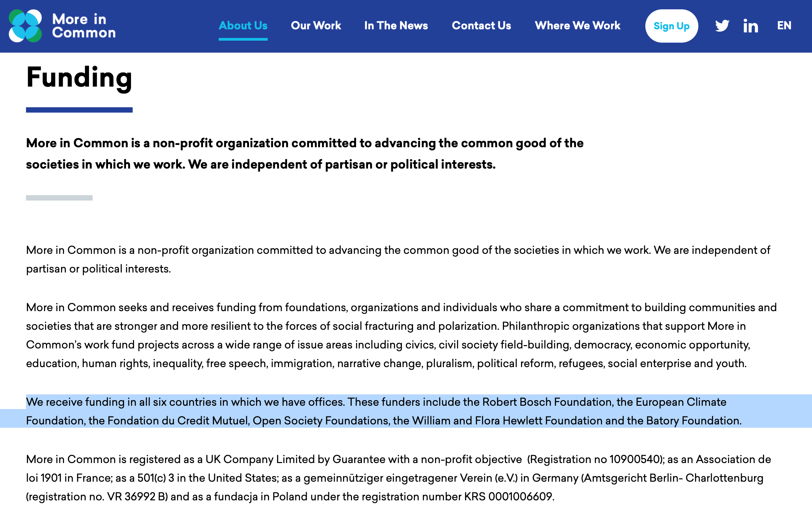Click the highlighted paragraph about funders

[x=384, y=411]
